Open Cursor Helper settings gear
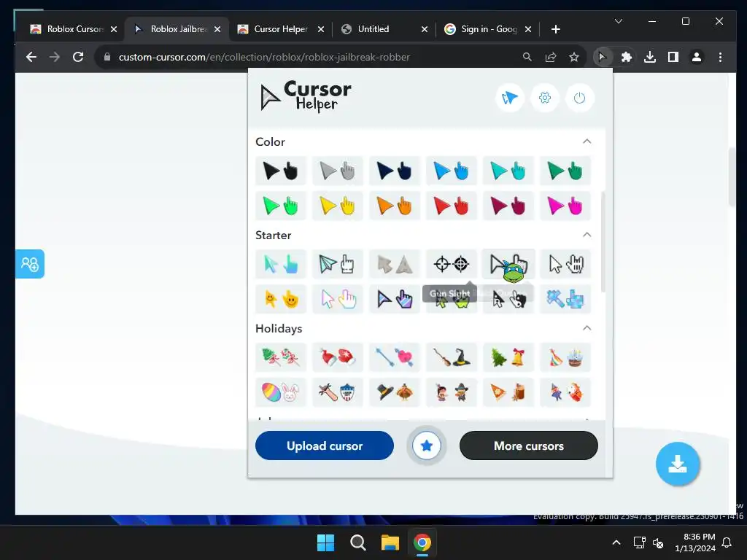 (544, 98)
